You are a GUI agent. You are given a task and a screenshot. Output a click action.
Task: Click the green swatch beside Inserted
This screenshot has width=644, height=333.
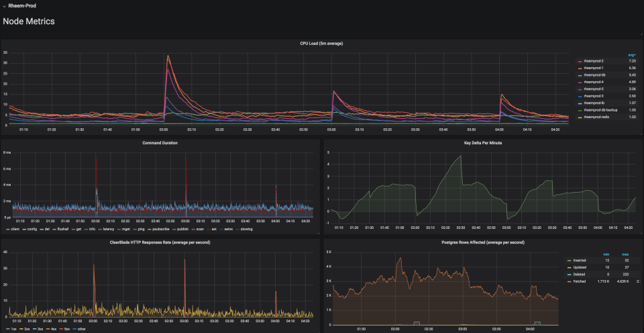pos(569,260)
